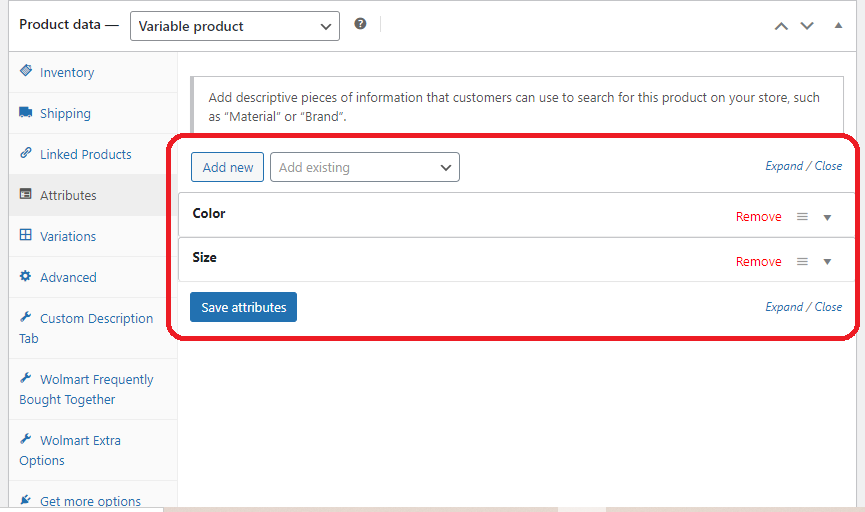Click the Add new attribute button

pos(228,168)
